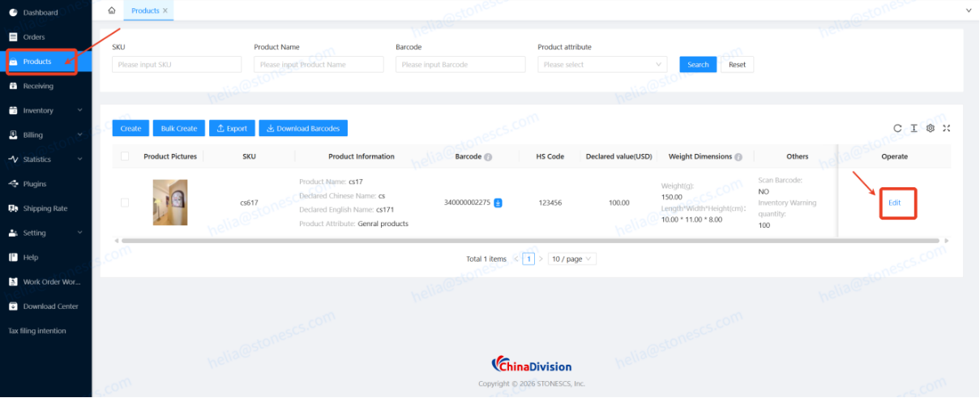Click the Reset button

(x=737, y=64)
